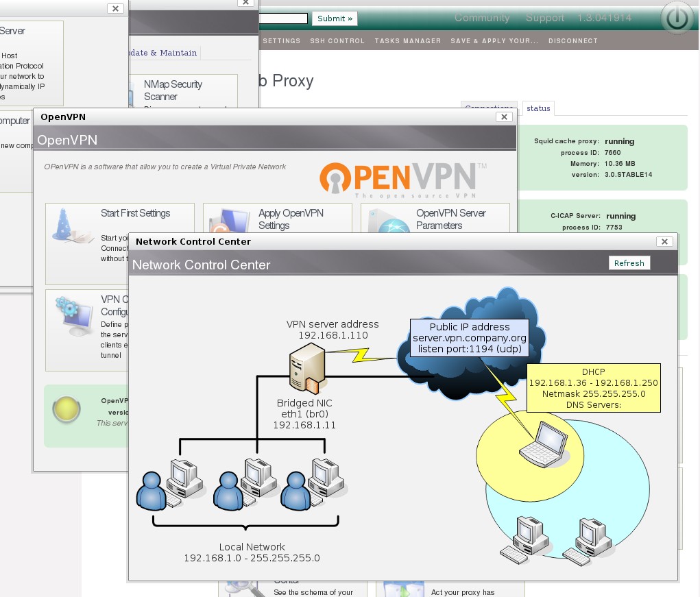The width and height of the screenshot is (700, 597).
Task: Click DISCONNECT in the top menu
Action: (x=572, y=40)
